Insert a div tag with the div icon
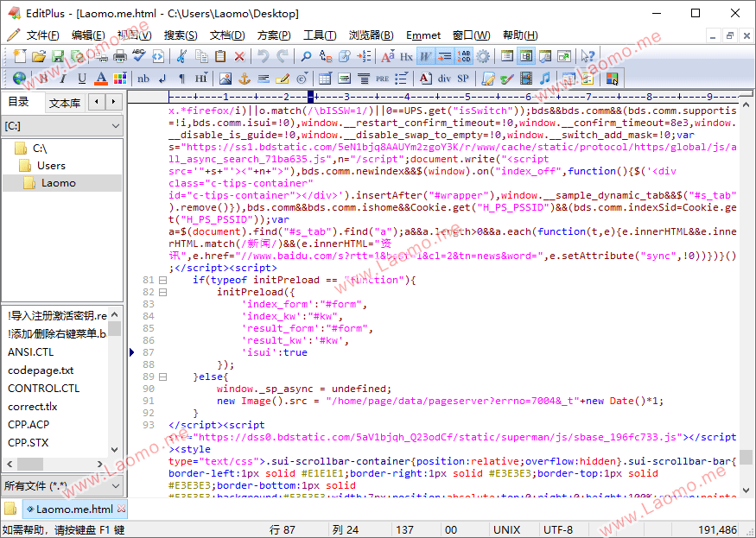This screenshot has width=756, height=538. point(444,78)
